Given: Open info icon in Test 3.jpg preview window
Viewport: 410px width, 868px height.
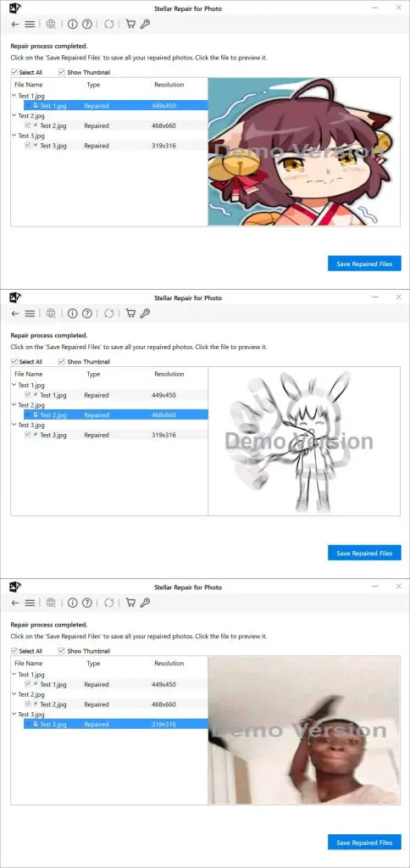Looking at the screenshot, I should pyautogui.click(x=73, y=603).
